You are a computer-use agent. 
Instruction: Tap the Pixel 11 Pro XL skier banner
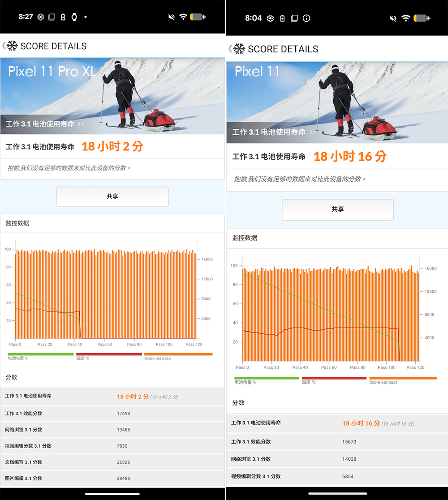[x=112, y=96]
